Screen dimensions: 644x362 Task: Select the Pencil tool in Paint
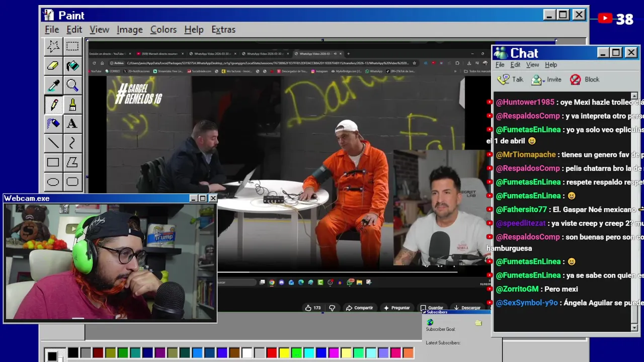tap(53, 105)
